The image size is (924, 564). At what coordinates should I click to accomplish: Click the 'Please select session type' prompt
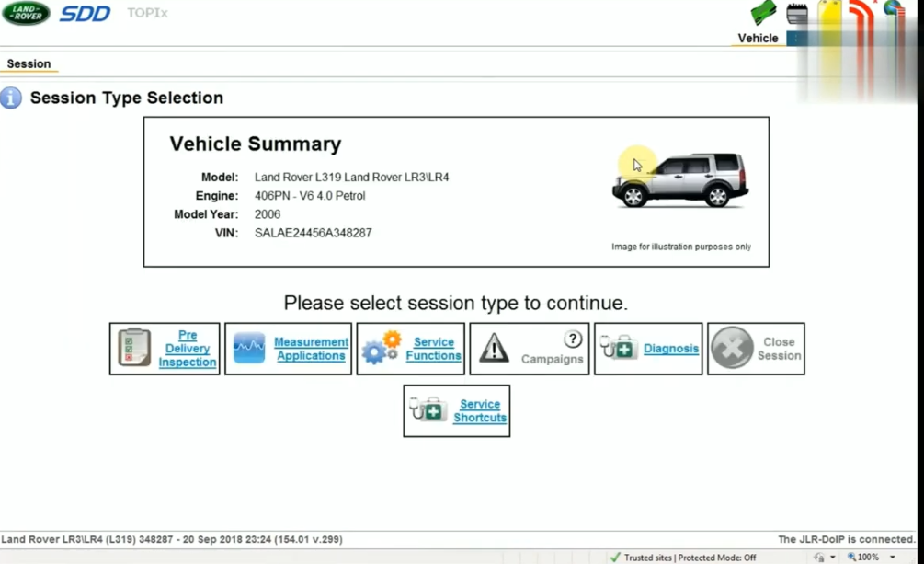[x=455, y=303]
